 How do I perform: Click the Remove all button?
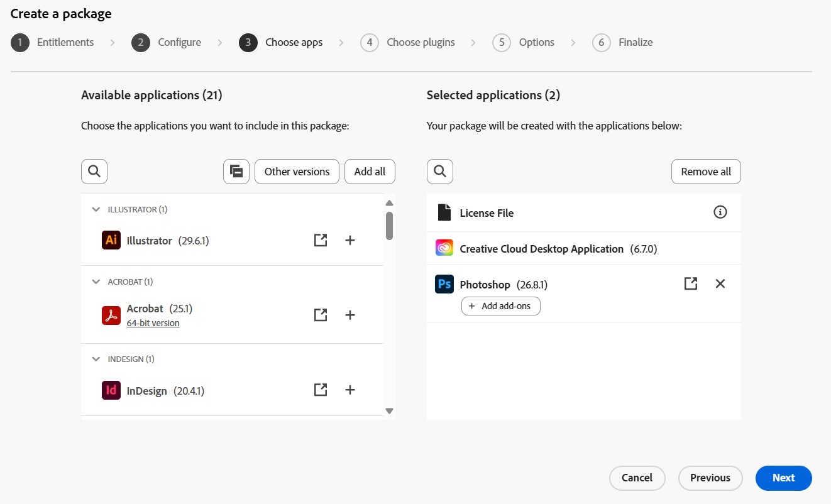(706, 172)
